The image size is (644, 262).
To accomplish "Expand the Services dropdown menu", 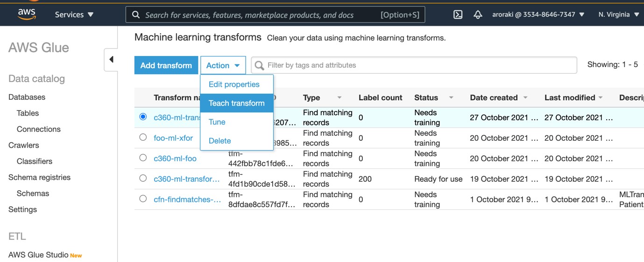I will (x=74, y=14).
